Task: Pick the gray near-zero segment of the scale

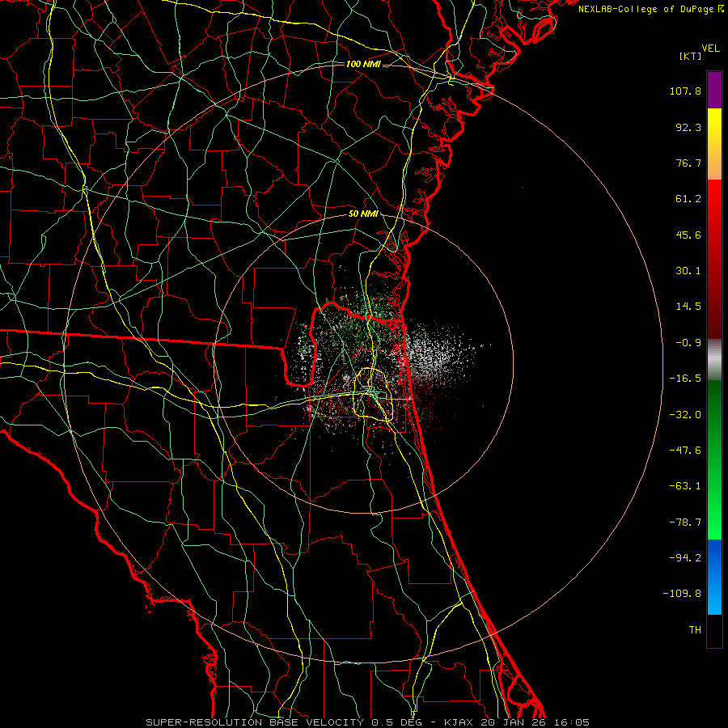Action: tap(714, 359)
